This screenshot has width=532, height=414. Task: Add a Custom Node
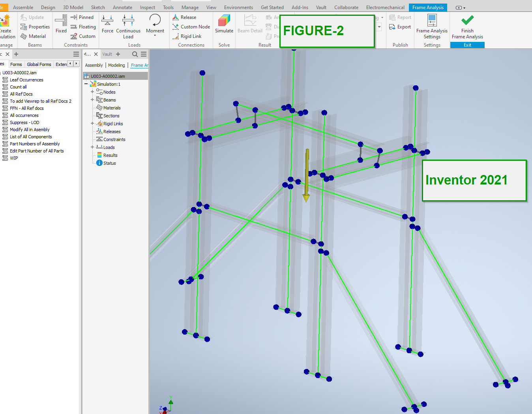click(x=191, y=27)
